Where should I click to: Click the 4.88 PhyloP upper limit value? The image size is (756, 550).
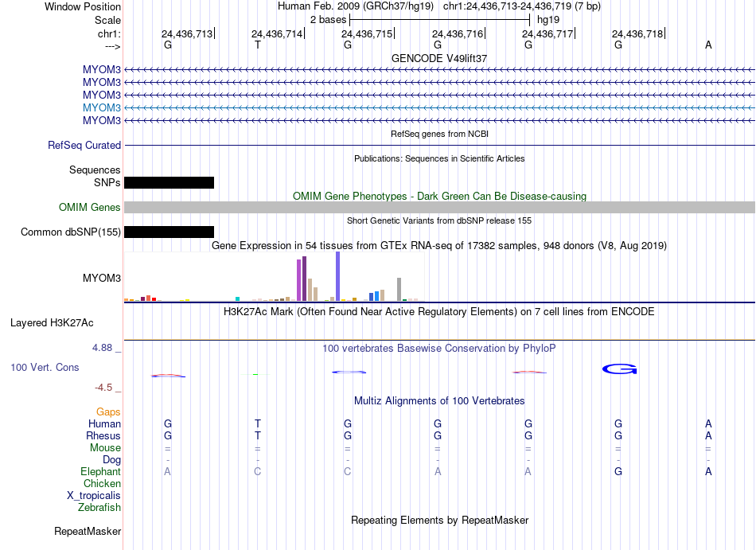(x=102, y=348)
